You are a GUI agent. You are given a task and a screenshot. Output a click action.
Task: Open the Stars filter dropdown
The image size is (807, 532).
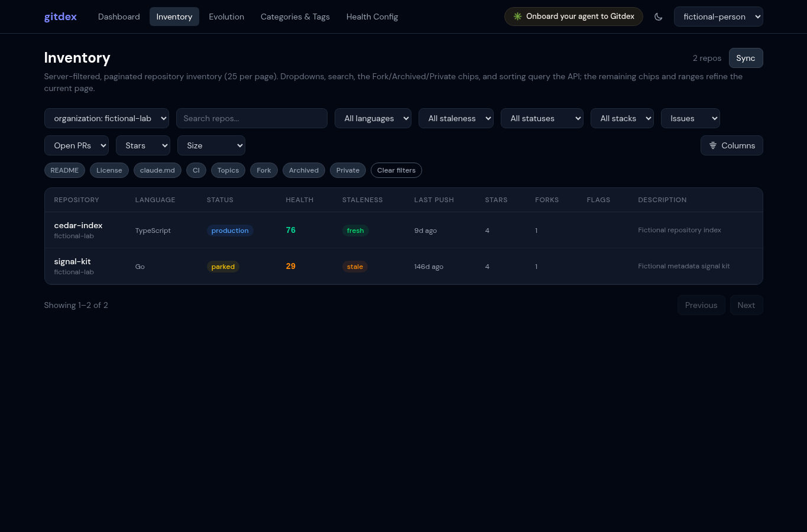(x=143, y=145)
